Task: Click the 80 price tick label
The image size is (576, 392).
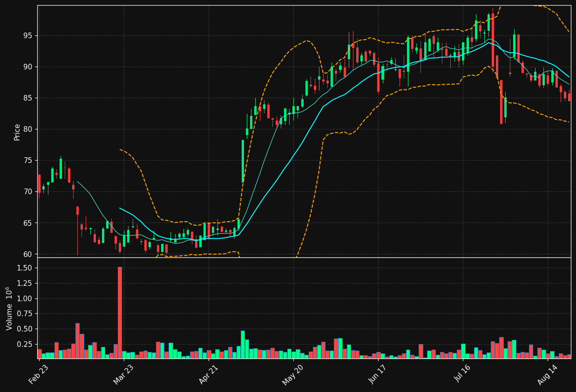Action: 29,129
